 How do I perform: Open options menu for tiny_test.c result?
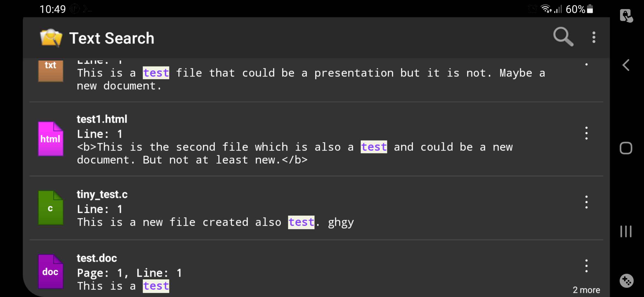point(586,202)
